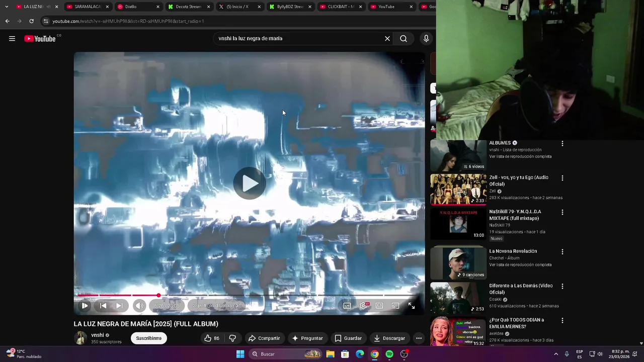Open more actions three-dot menu
This screenshot has width=644, height=362.
419,338
